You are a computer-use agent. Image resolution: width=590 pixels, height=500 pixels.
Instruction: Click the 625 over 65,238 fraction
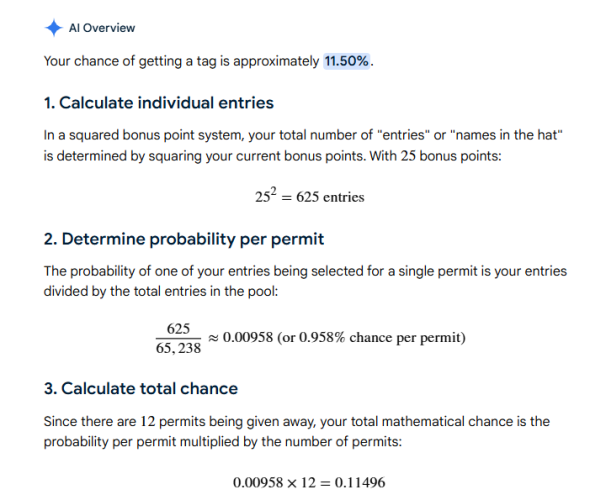point(178,338)
